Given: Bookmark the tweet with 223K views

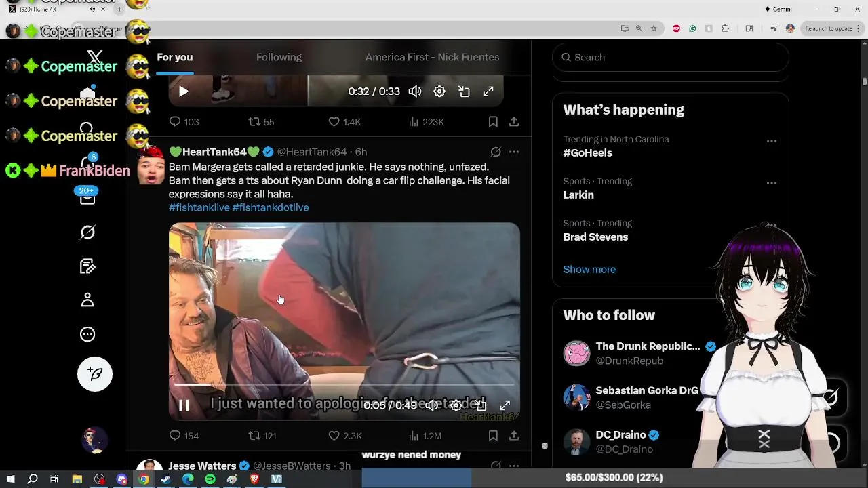Looking at the screenshot, I should coord(493,122).
